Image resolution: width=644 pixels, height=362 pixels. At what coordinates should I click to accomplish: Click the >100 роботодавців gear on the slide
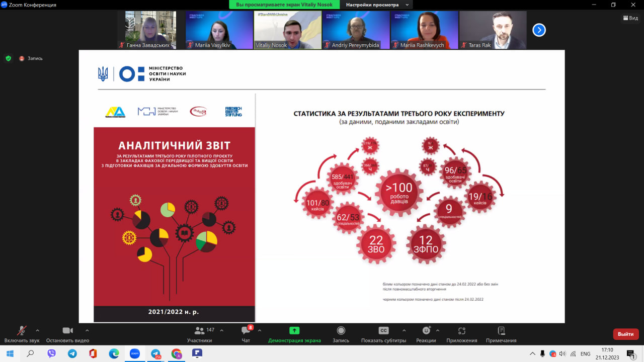(399, 193)
